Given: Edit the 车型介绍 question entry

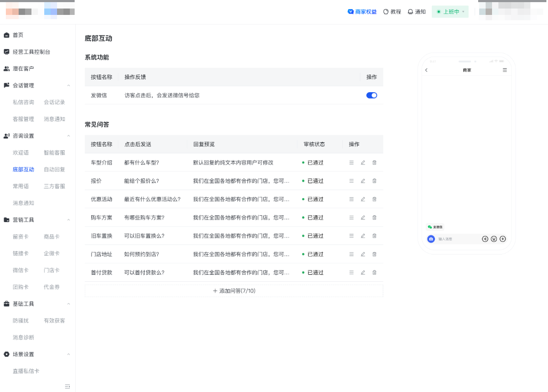Looking at the screenshot, I should [x=362, y=162].
